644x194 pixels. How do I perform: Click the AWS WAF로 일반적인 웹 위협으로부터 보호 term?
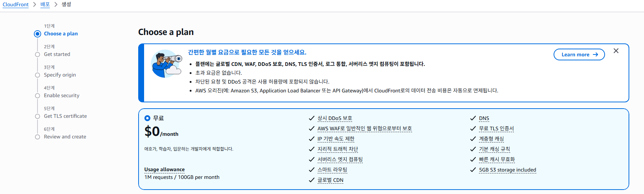click(x=365, y=128)
